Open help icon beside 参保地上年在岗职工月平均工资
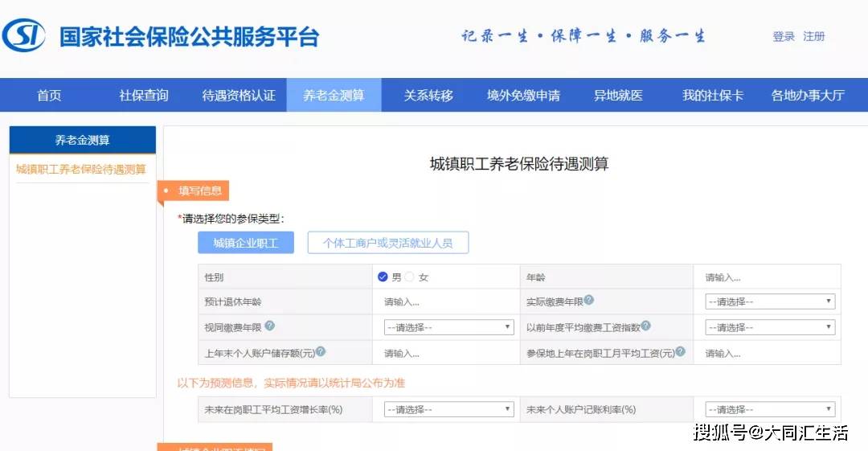The width and height of the screenshot is (868, 451). (681, 351)
